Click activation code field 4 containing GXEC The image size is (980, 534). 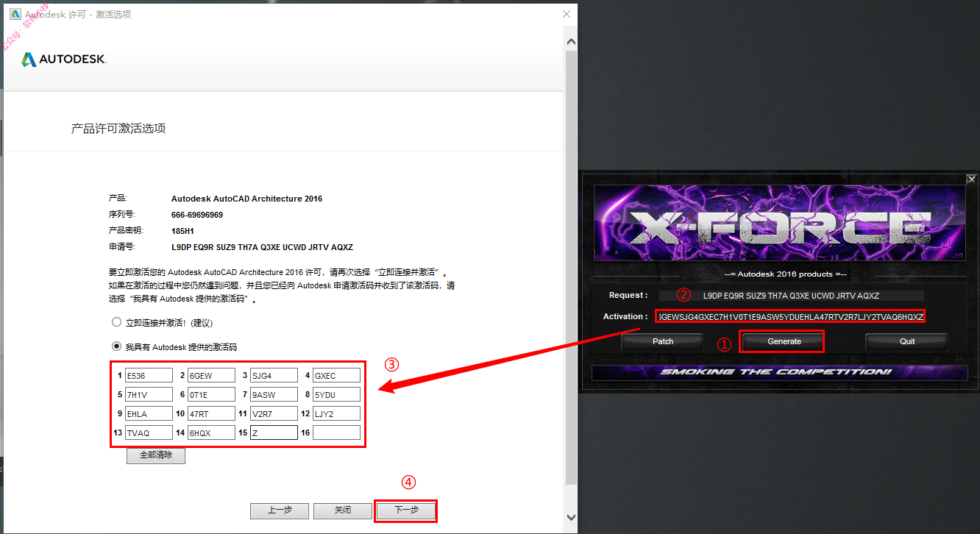(336, 376)
